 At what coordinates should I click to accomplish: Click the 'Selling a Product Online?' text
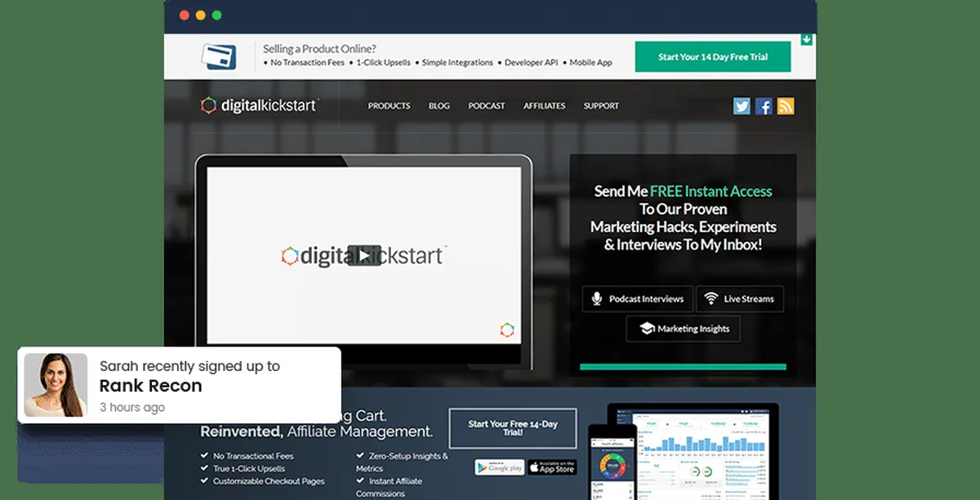(319, 49)
